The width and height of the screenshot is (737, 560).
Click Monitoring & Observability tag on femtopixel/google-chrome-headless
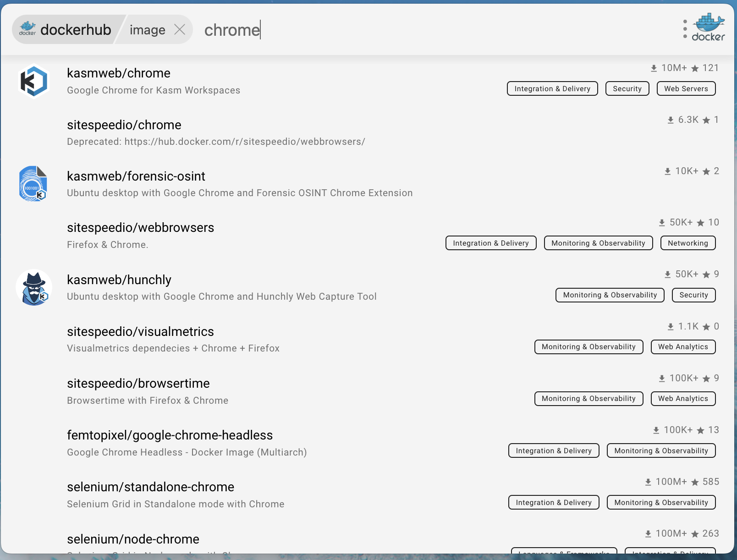[661, 450]
